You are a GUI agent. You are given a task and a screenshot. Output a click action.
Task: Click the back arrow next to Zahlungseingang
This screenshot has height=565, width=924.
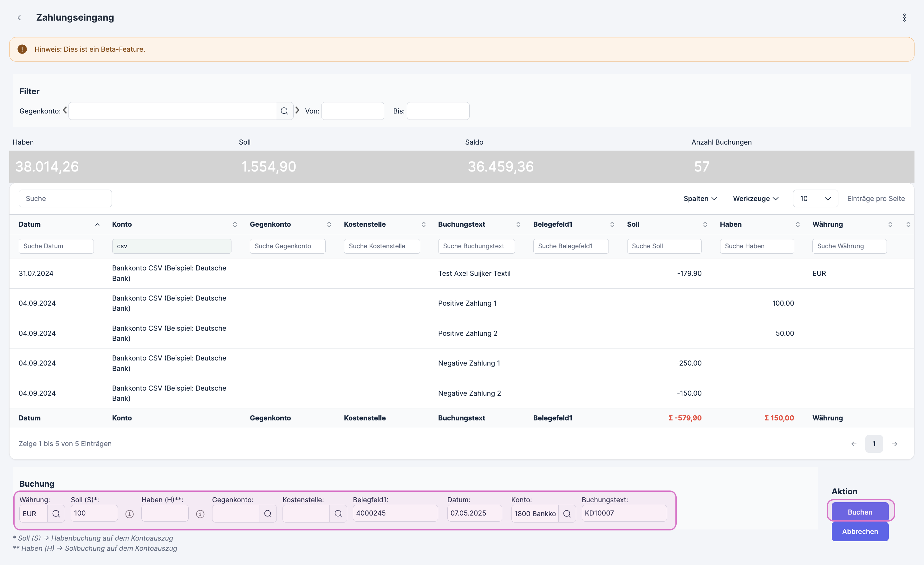pos(19,18)
